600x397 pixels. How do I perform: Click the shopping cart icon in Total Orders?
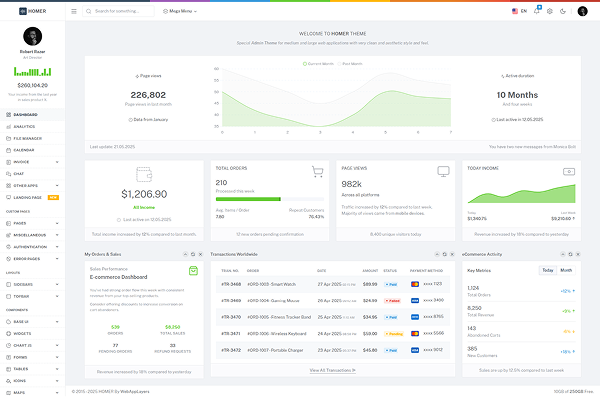[317, 172]
